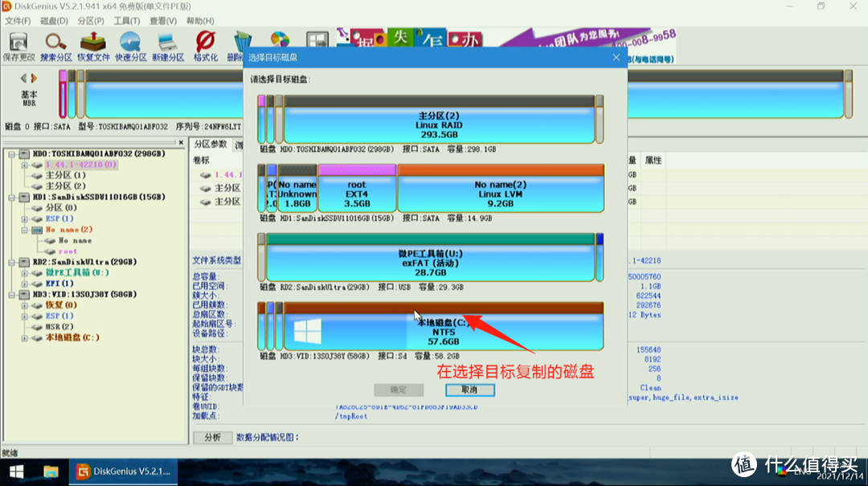The width and height of the screenshot is (868, 486).
Task: Go to next disk with right arrow
Action: point(34,78)
